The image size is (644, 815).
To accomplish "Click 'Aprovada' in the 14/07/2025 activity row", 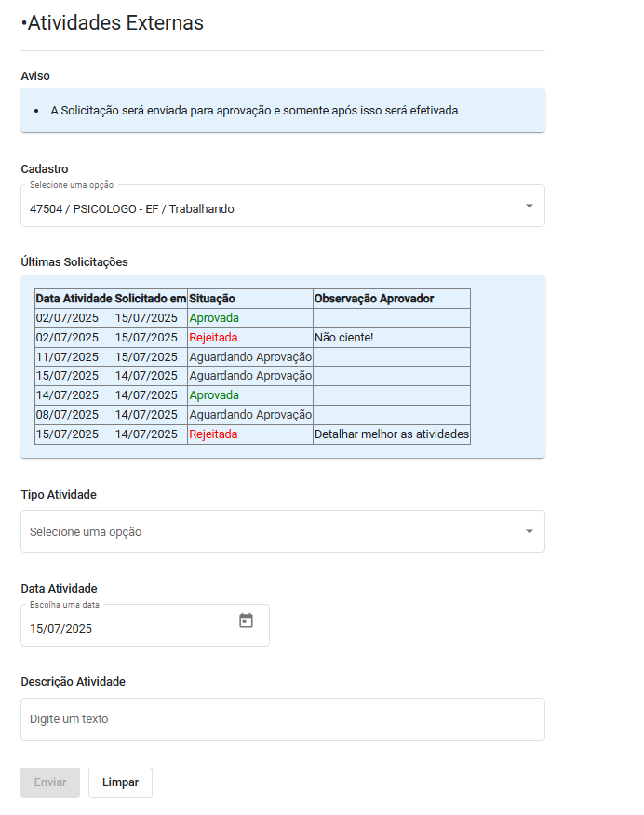I will [x=214, y=395].
